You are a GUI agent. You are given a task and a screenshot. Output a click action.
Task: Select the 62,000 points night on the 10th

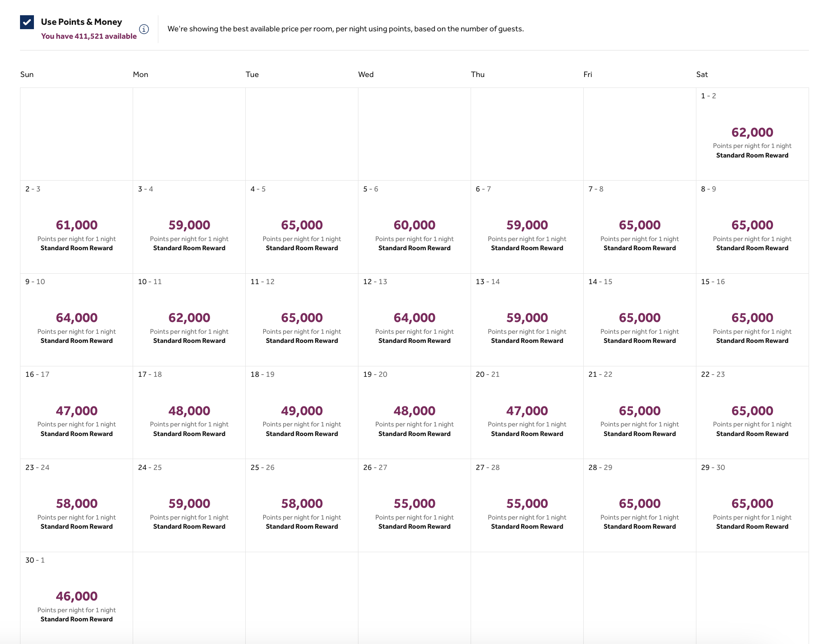(x=189, y=318)
